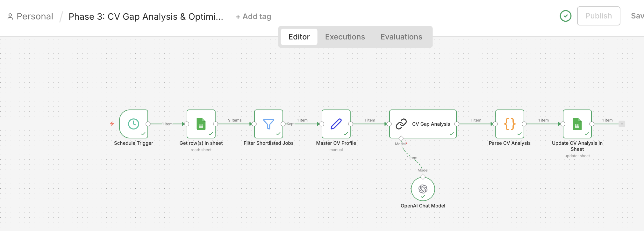This screenshot has height=231, width=644.
Task: Click the Personal user icon
Action: [10, 17]
